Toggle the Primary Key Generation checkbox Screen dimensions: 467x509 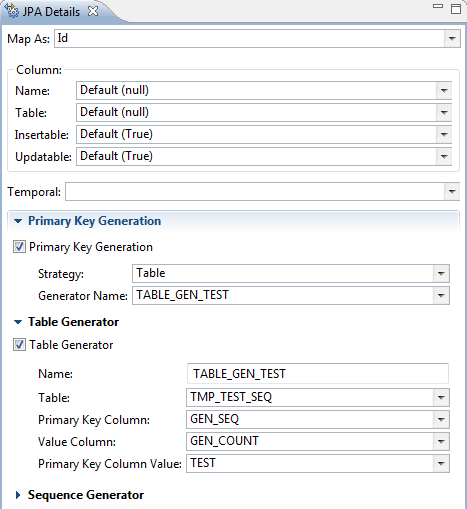[19, 247]
